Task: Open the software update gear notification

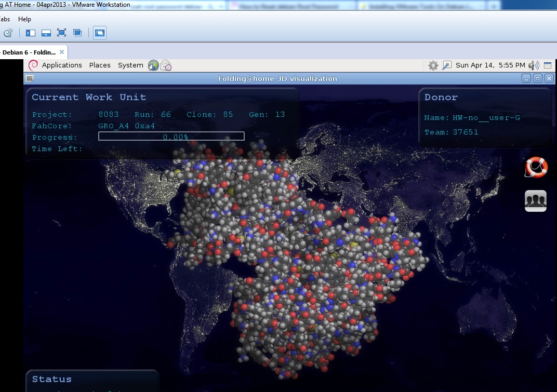Action: coord(433,65)
